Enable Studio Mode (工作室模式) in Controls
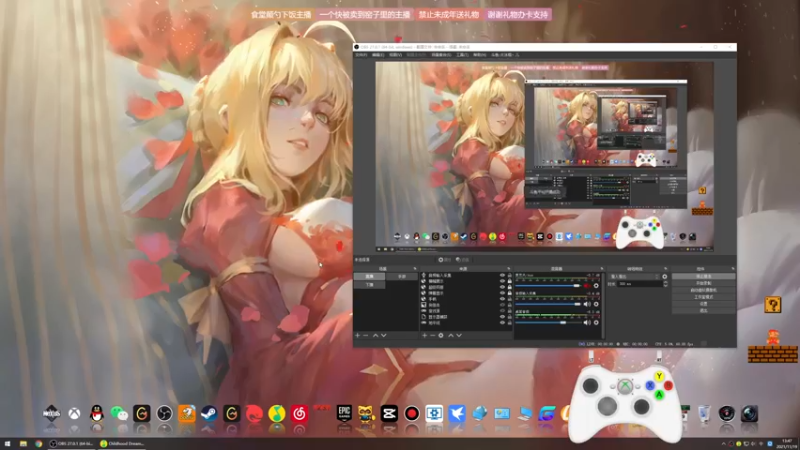The height and width of the screenshot is (450, 800). (704, 297)
